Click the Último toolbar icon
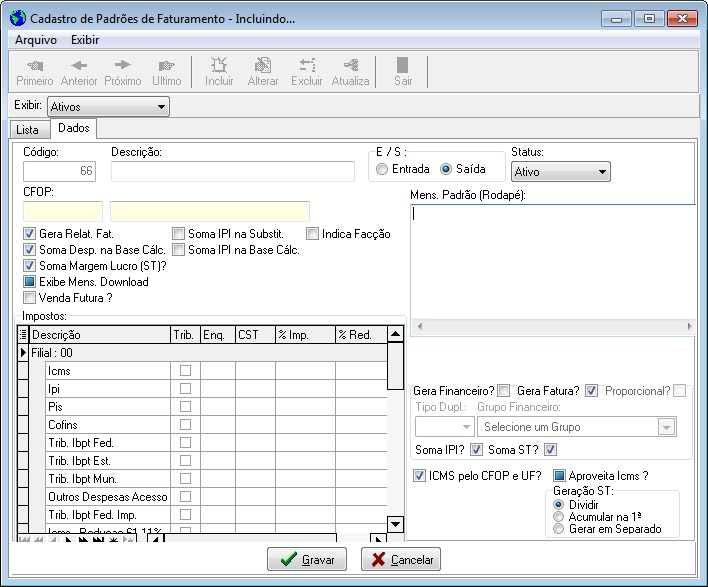 coord(167,72)
